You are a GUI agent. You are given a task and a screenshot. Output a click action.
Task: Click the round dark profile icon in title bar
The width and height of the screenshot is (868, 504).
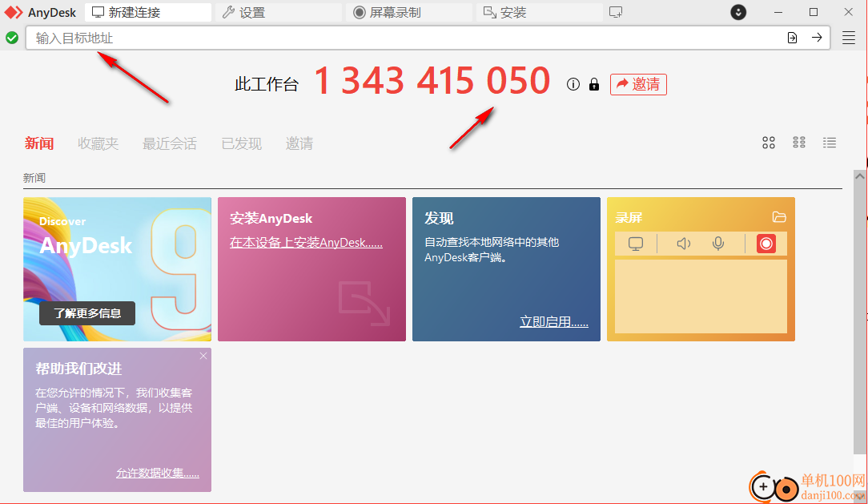point(738,12)
